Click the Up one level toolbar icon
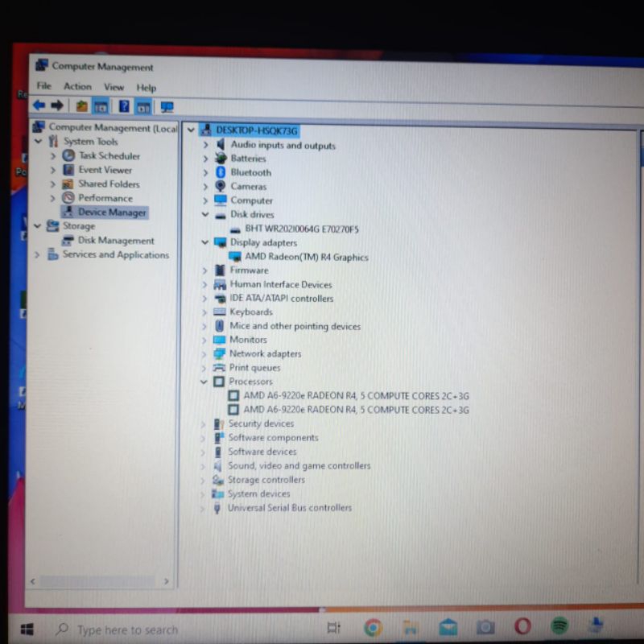The image size is (644, 644). pyautogui.click(x=82, y=106)
